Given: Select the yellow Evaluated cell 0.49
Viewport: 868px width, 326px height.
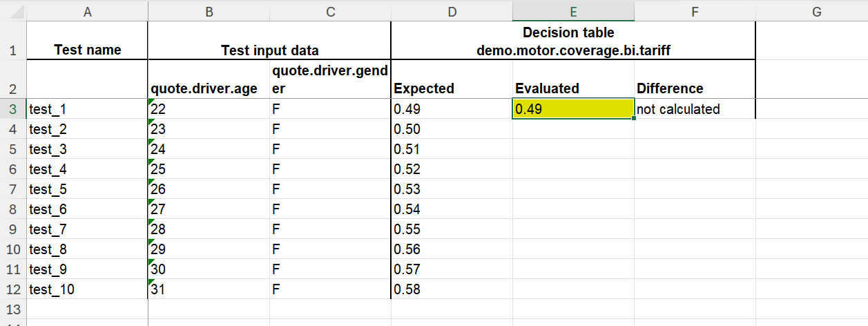Looking at the screenshot, I should pyautogui.click(x=573, y=109).
